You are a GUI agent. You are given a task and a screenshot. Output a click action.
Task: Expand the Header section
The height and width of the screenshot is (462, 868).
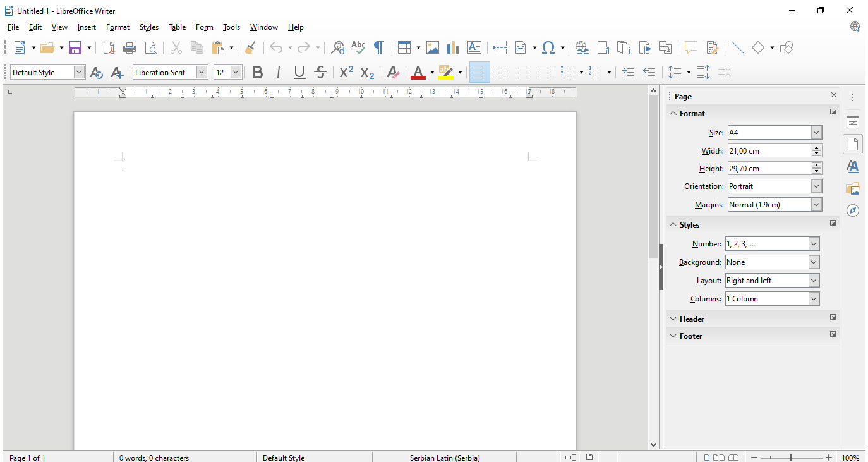pos(692,319)
